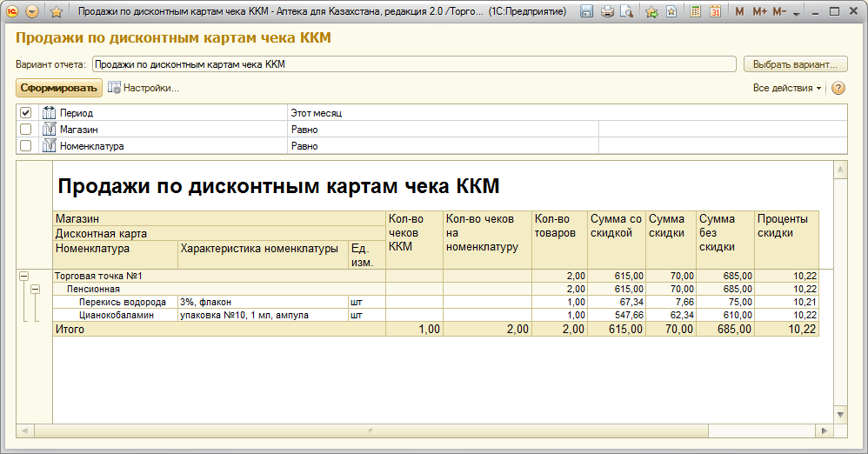Click the M+ memory button
Image resolution: width=868 pixels, height=454 pixels.
pyautogui.click(x=759, y=12)
